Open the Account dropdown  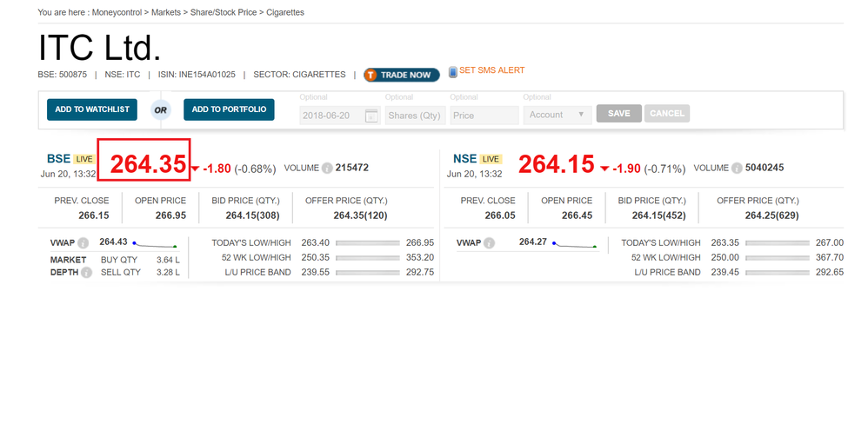coord(558,115)
